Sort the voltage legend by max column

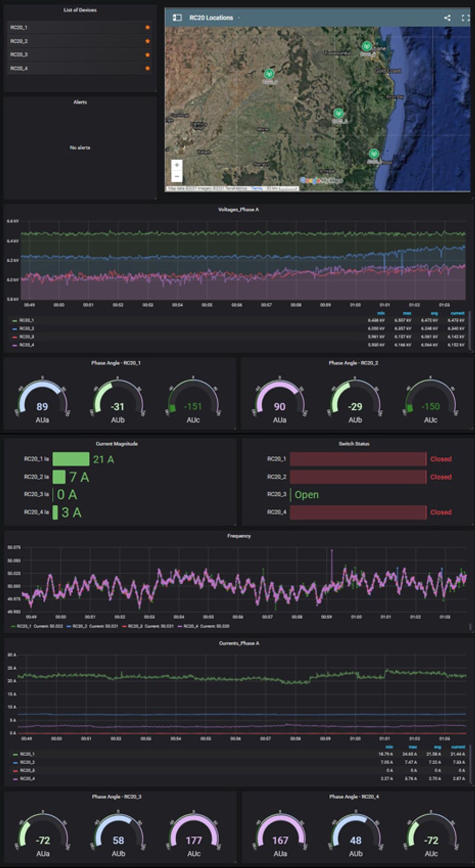tap(407, 313)
